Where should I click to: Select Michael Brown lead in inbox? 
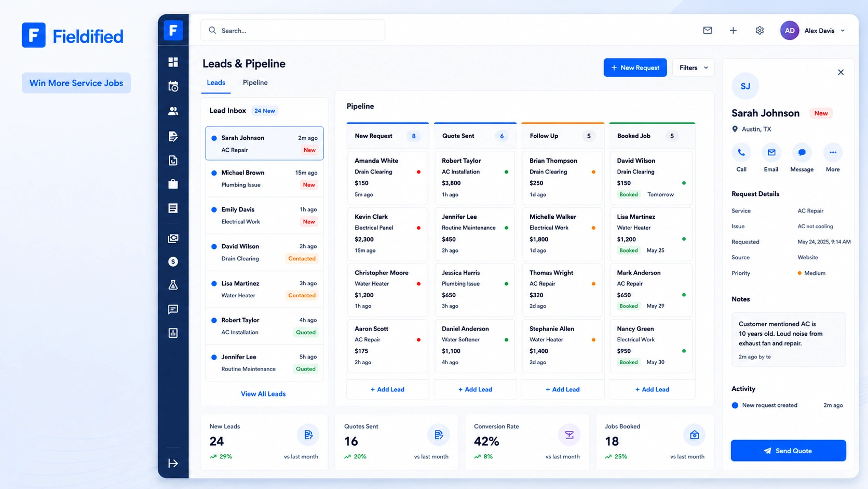click(264, 179)
